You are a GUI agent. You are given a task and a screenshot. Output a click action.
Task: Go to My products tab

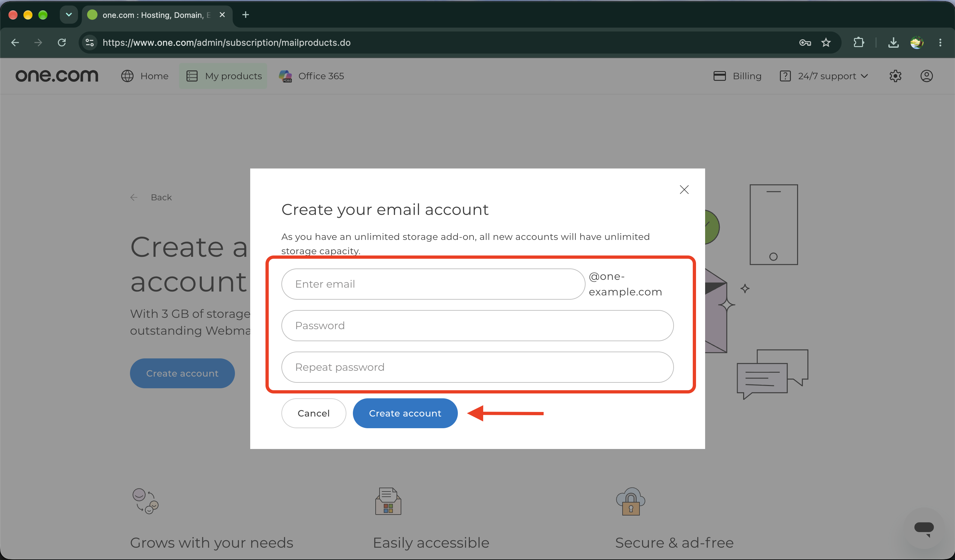pos(223,76)
